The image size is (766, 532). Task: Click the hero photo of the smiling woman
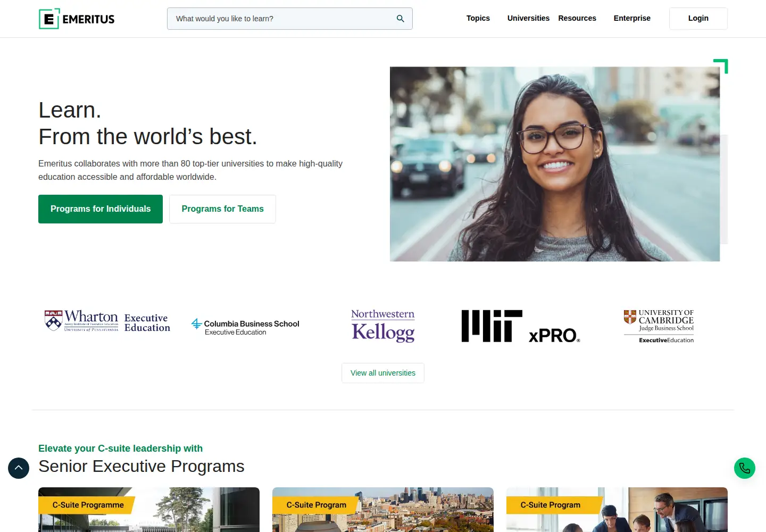555,164
